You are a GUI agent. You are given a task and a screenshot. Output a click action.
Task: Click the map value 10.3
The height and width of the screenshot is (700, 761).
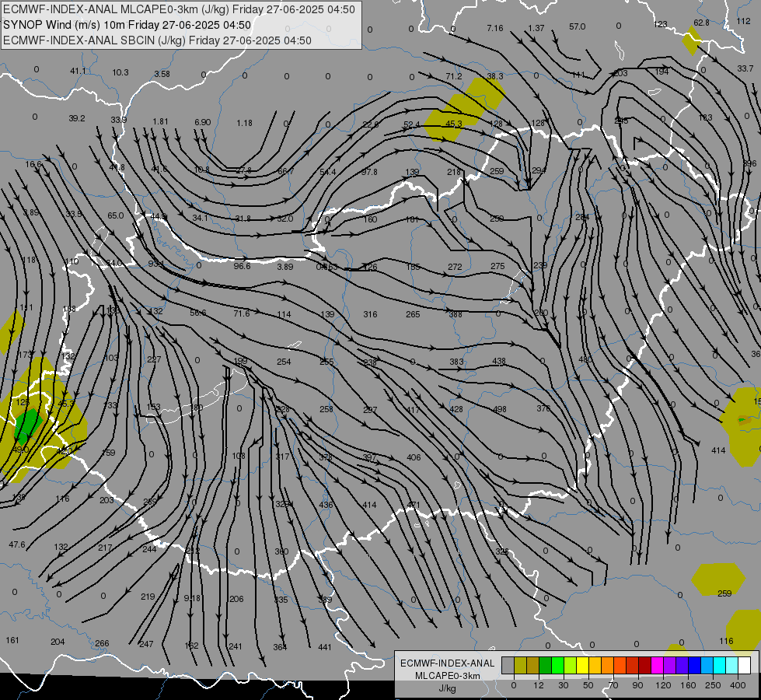coord(120,72)
